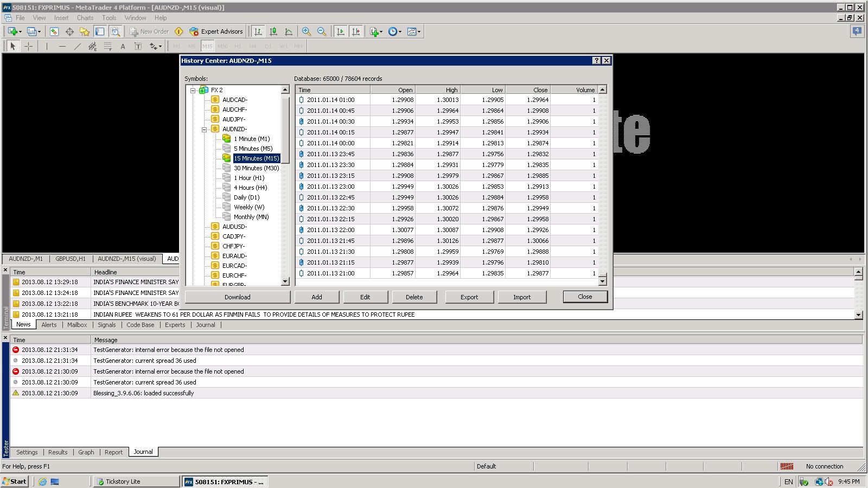Open dropdown arrow beside New Chart icon
Image resolution: width=868 pixels, height=488 pixels.
point(20,31)
